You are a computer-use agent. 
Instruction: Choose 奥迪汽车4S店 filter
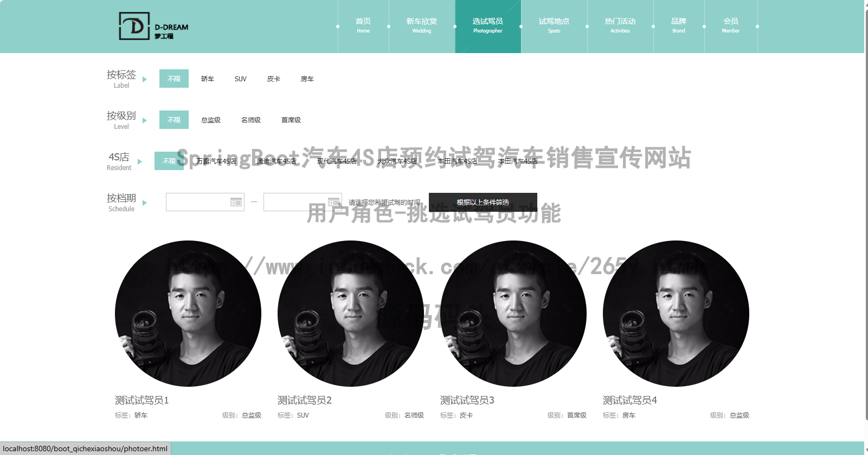tap(277, 161)
